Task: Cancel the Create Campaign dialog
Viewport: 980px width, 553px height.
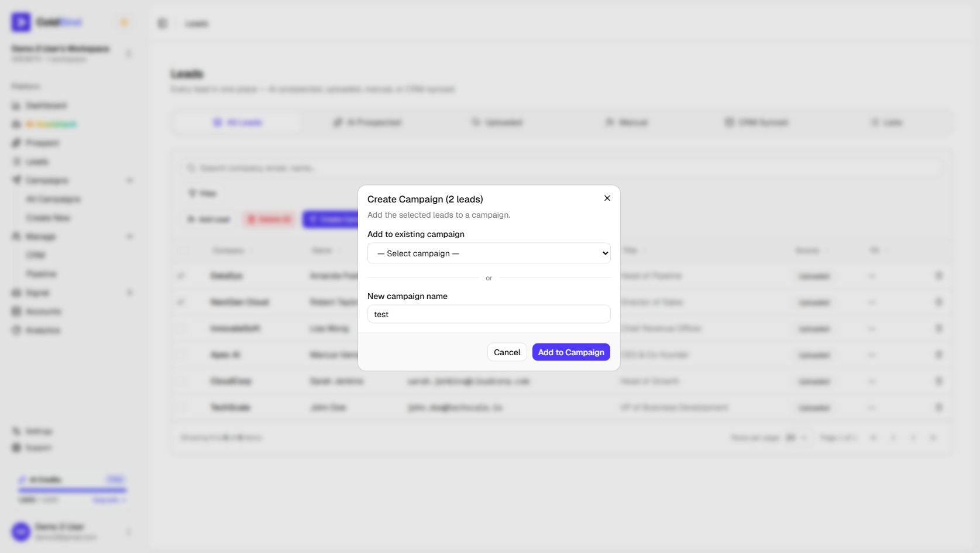Action: pos(507,352)
